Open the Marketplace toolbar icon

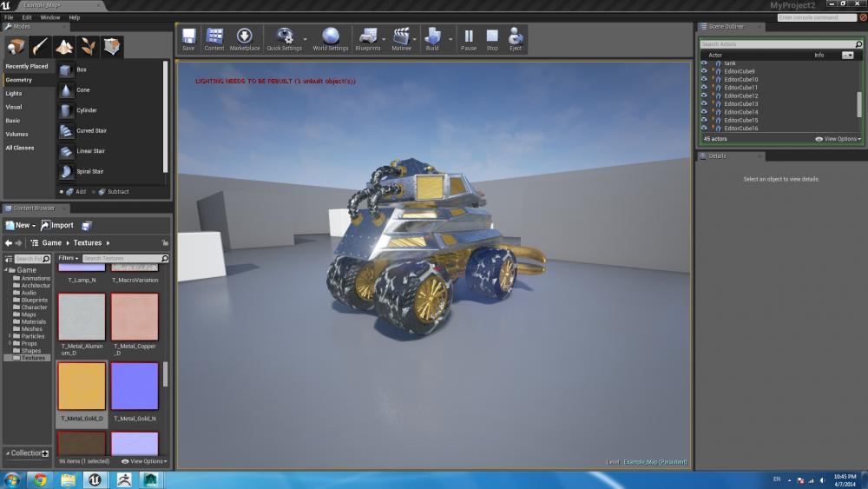[x=245, y=39]
